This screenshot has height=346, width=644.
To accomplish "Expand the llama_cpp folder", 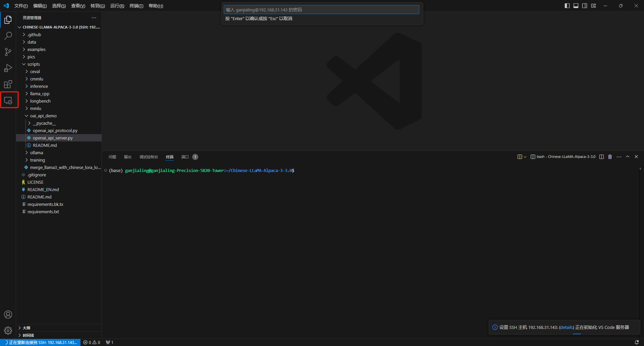I will coord(59,94).
